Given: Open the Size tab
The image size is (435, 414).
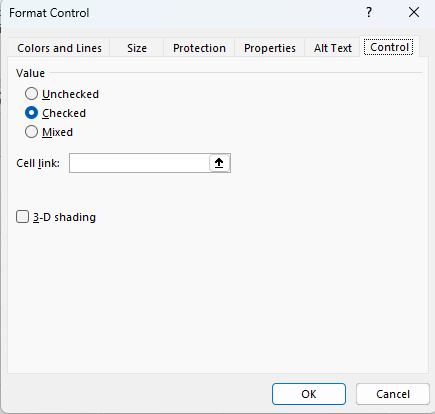Looking at the screenshot, I should (137, 48).
